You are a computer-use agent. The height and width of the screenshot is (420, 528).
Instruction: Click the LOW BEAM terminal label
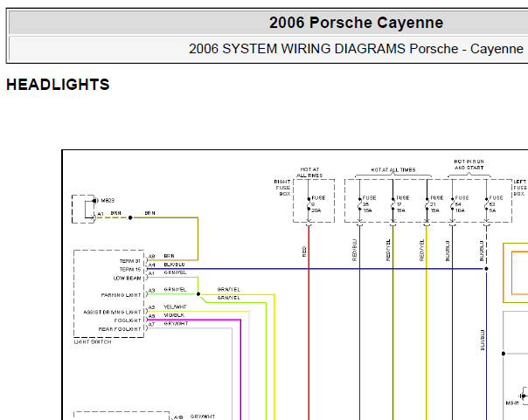[127, 278]
